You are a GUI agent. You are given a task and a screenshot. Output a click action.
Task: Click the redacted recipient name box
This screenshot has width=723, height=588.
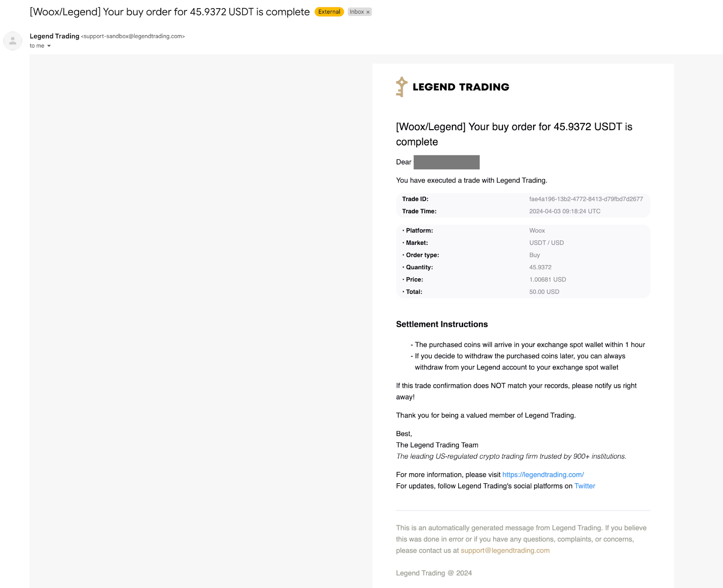[x=446, y=162]
